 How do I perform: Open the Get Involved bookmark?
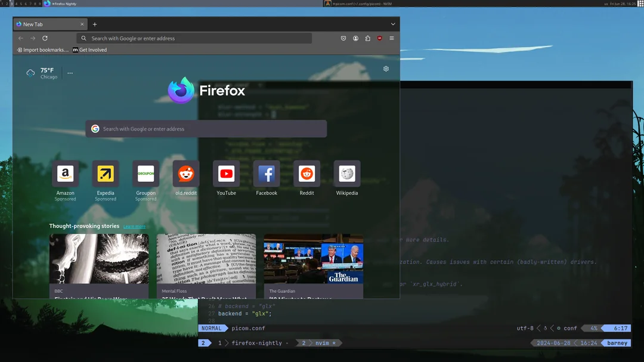pos(89,49)
